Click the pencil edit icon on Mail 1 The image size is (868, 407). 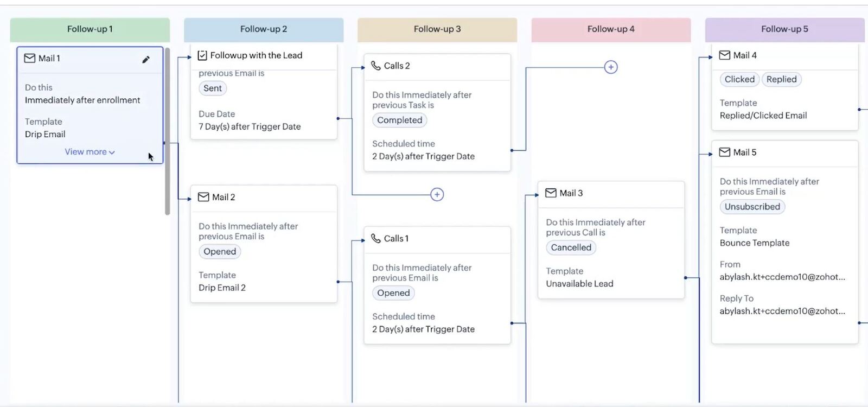click(x=145, y=60)
